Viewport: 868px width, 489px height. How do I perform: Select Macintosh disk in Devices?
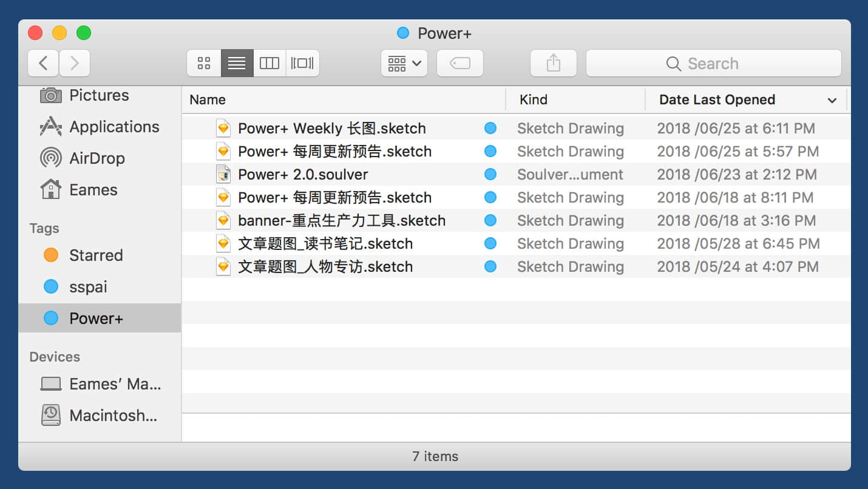coord(113,416)
